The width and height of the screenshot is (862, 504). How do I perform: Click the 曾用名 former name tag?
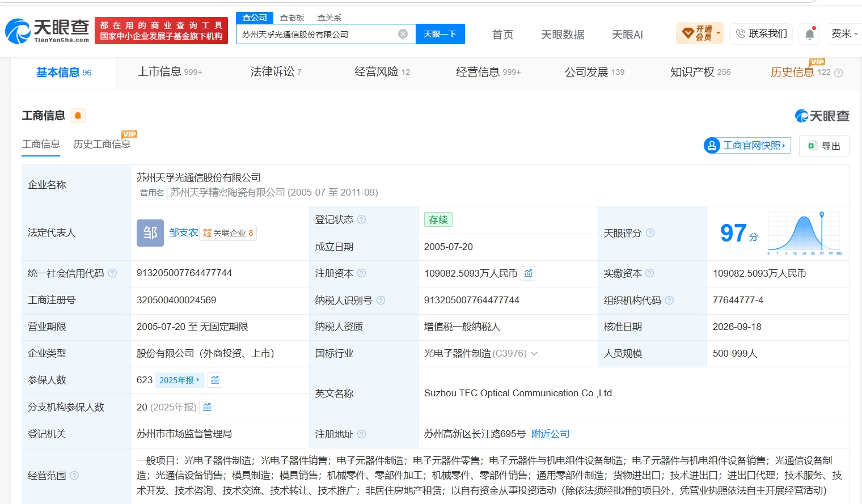(152, 193)
